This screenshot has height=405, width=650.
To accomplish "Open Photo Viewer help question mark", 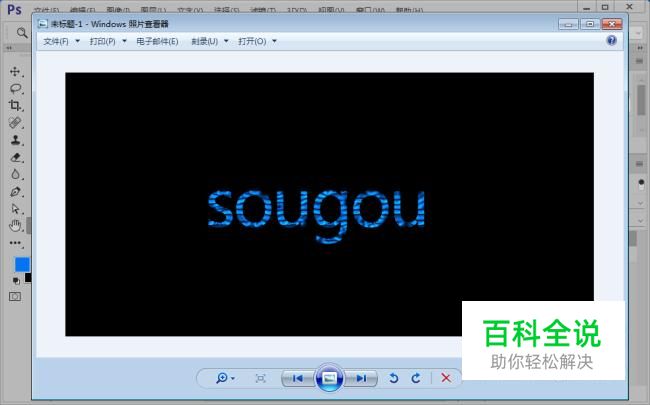I will (x=611, y=41).
